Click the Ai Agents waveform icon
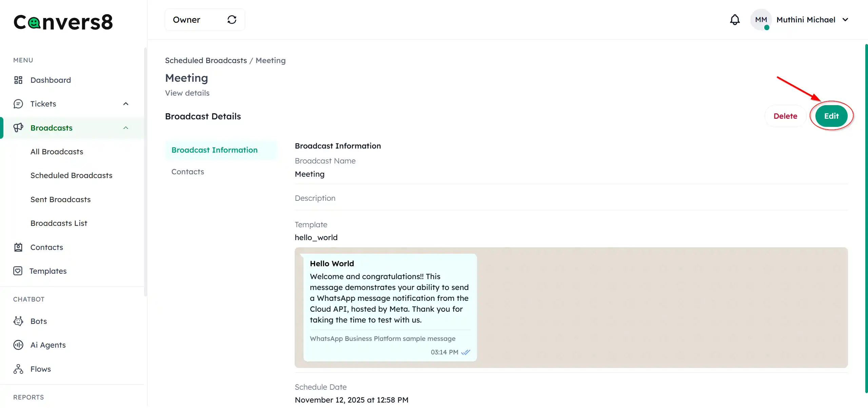The height and width of the screenshot is (408, 868). (18, 345)
